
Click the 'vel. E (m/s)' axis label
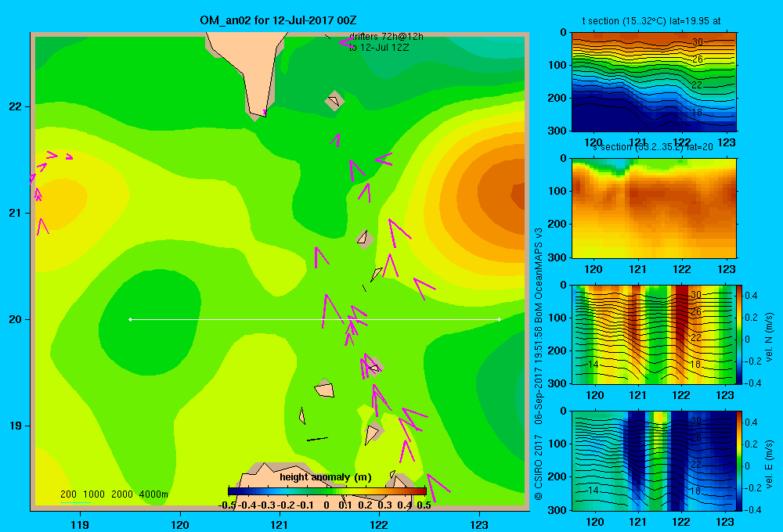[x=770, y=463]
